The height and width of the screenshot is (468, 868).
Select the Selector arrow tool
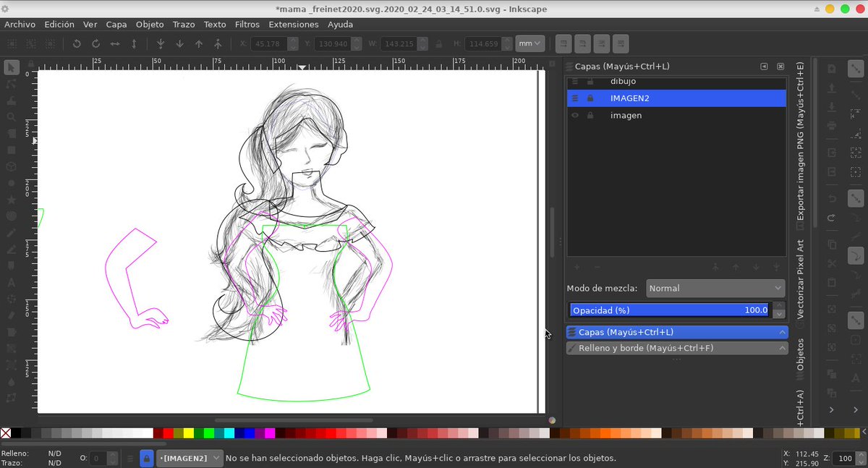coord(11,67)
